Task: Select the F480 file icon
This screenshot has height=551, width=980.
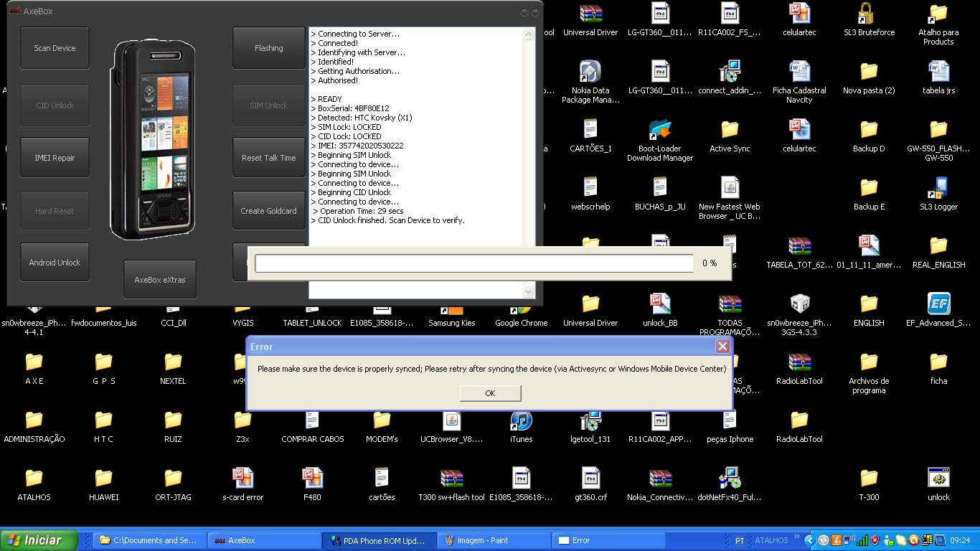Action: [312, 479]
